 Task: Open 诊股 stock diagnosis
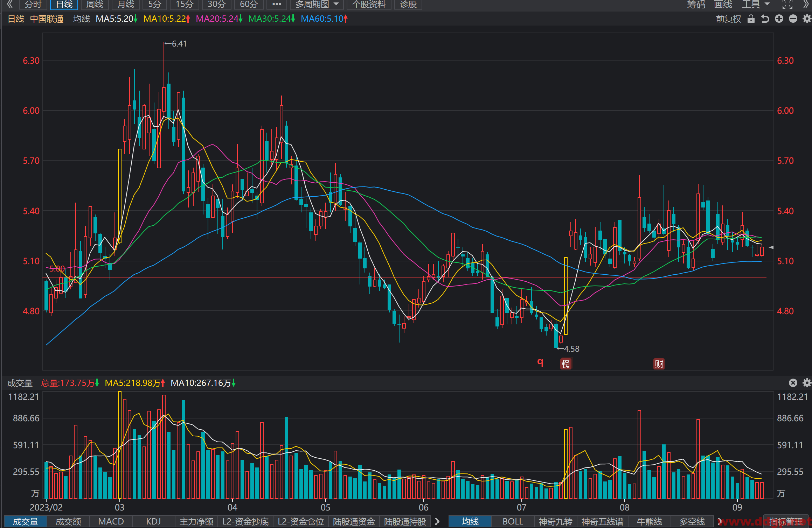pos(408,4)
